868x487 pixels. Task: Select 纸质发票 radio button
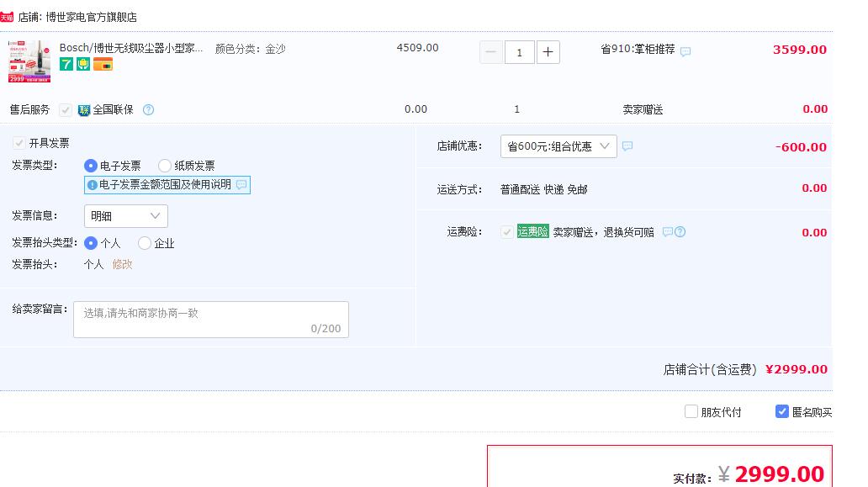click(164, 166)
